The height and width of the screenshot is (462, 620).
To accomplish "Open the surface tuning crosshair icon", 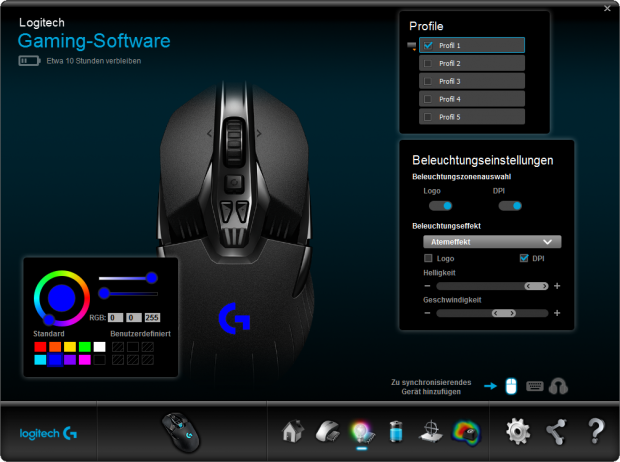I will [431, 431].
